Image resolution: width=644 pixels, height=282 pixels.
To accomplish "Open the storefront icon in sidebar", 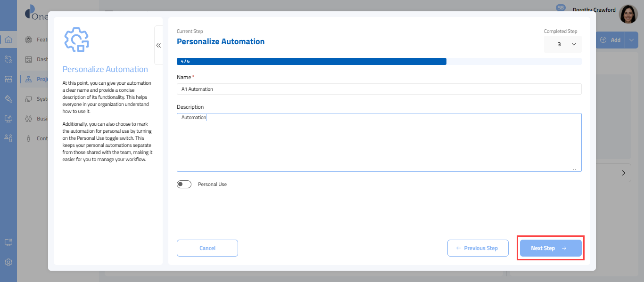I will [x=8, y=79].
